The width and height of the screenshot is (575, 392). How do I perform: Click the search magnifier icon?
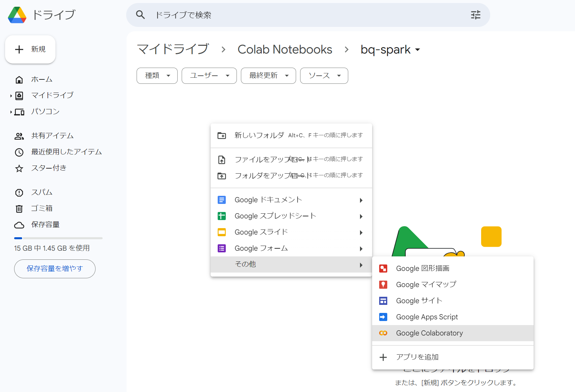[x=140, y=15]
